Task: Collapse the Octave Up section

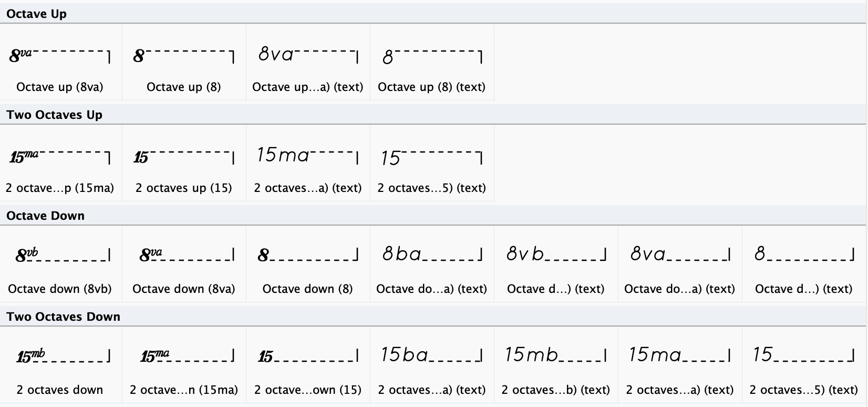Action: coord(37,14)
